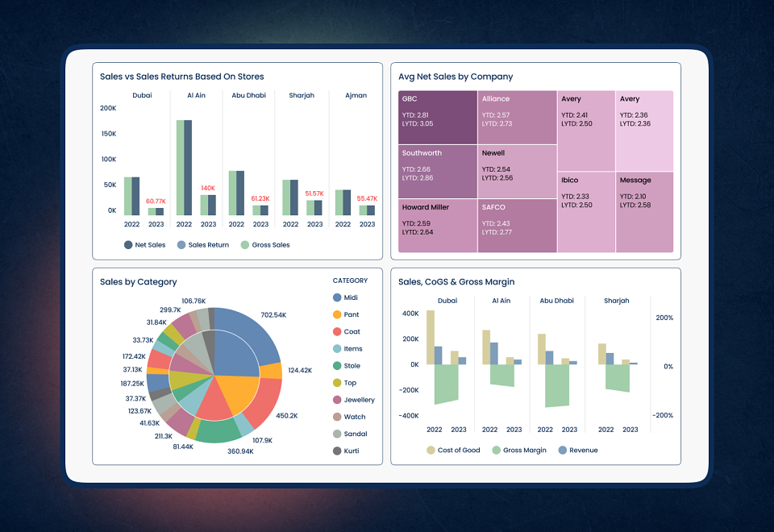The height and width of the screenshot is (532, 774).
Task: Toggle the Gross Sales legend marker
Action: 245,245
